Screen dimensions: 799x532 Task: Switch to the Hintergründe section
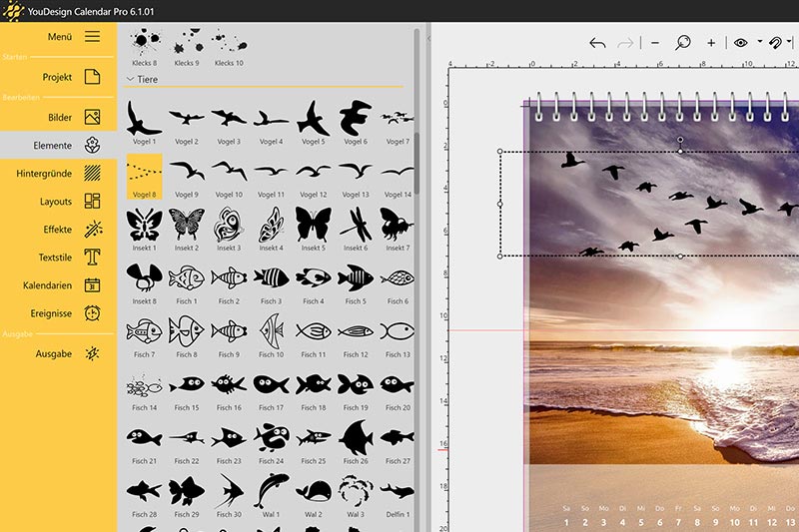pos(57,173)
